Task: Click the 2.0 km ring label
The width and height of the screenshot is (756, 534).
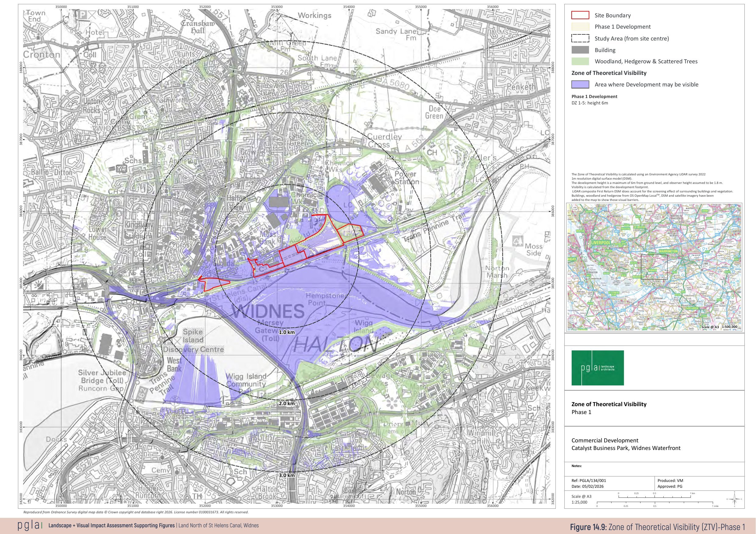Action: click(x=286, y=403)
